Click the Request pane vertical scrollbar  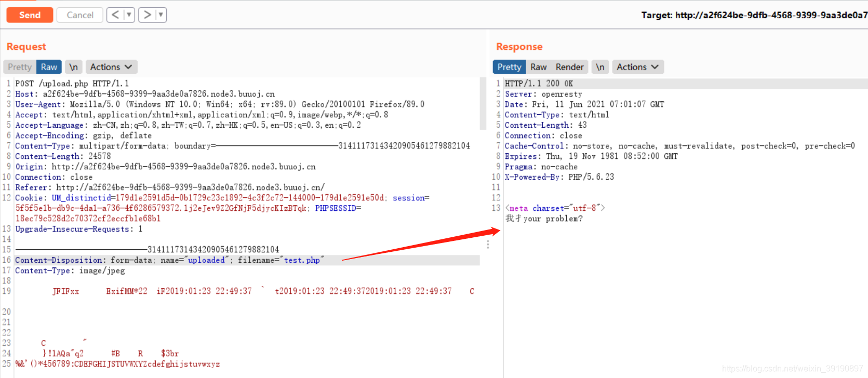(x=483, y=104)
